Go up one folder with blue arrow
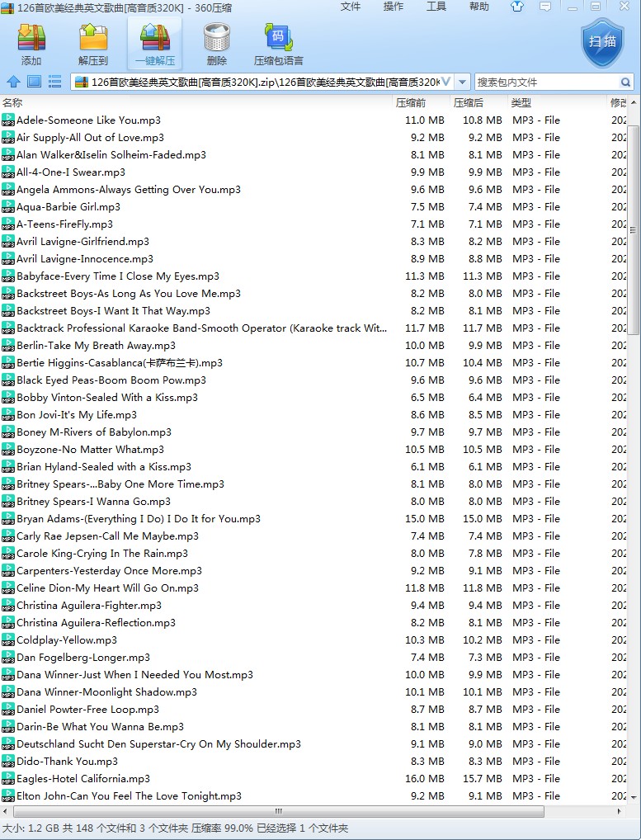Viewport: 641px width, 840px height. (x=13, y=82)
